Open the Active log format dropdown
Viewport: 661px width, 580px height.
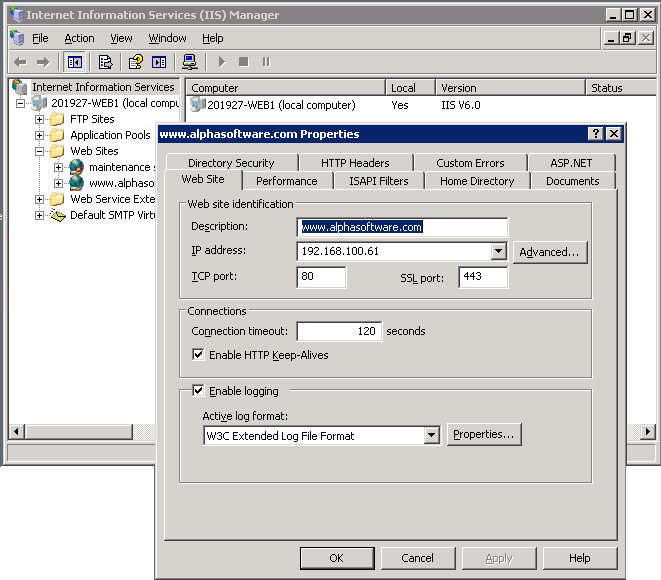431,435
